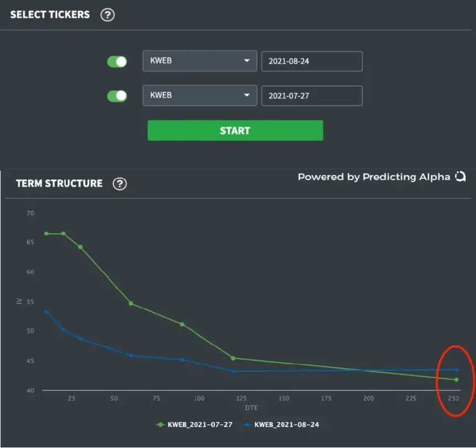The height and width of the screenshot is (448, 476).
Task: Toggle KWEB_2021-07-27 legend series
Action: click(195, 425)
